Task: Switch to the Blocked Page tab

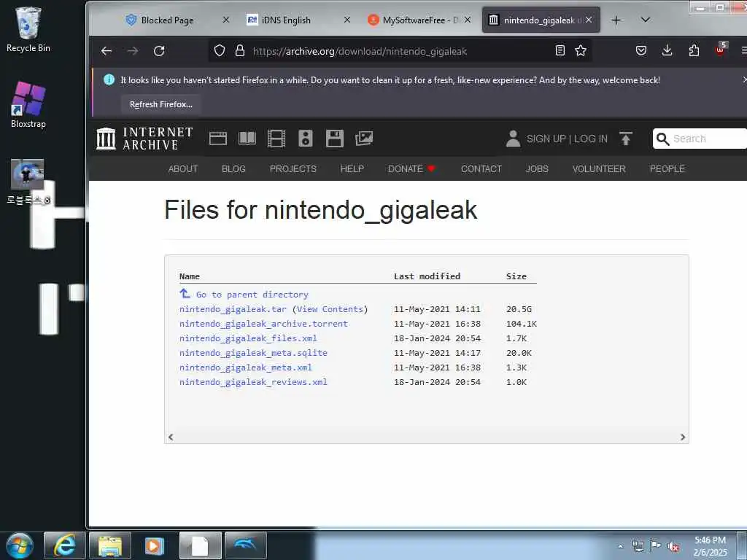Action: (x=167, y=20)
